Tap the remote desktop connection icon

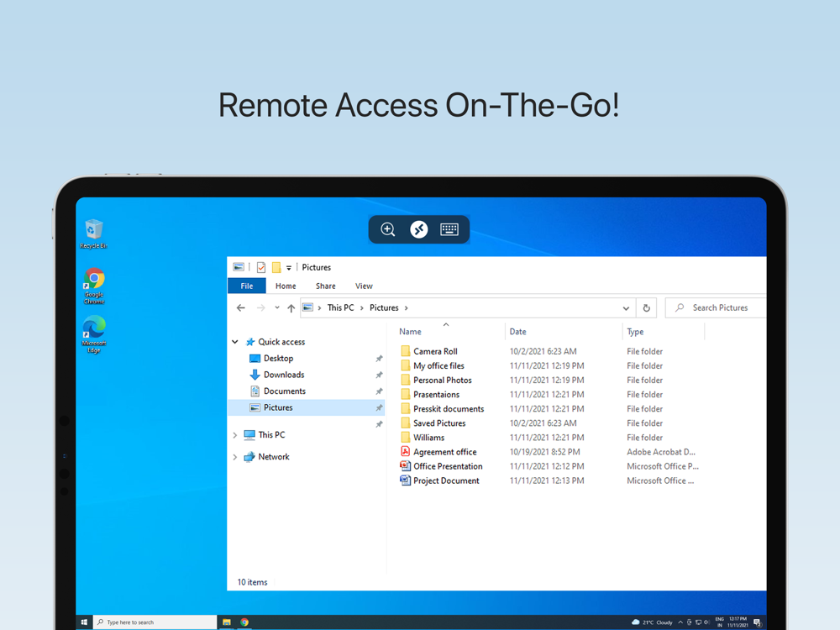[418, 230]
